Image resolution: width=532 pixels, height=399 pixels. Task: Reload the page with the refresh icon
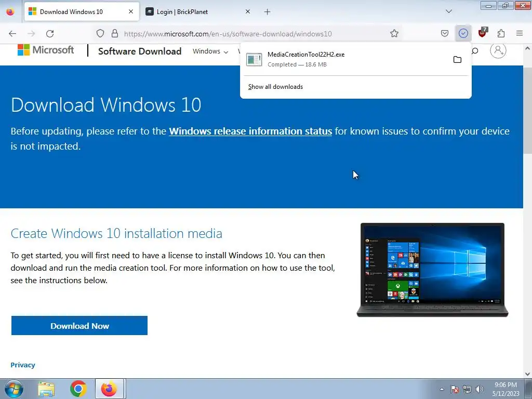pyautogui.click(x=50, y=34)
